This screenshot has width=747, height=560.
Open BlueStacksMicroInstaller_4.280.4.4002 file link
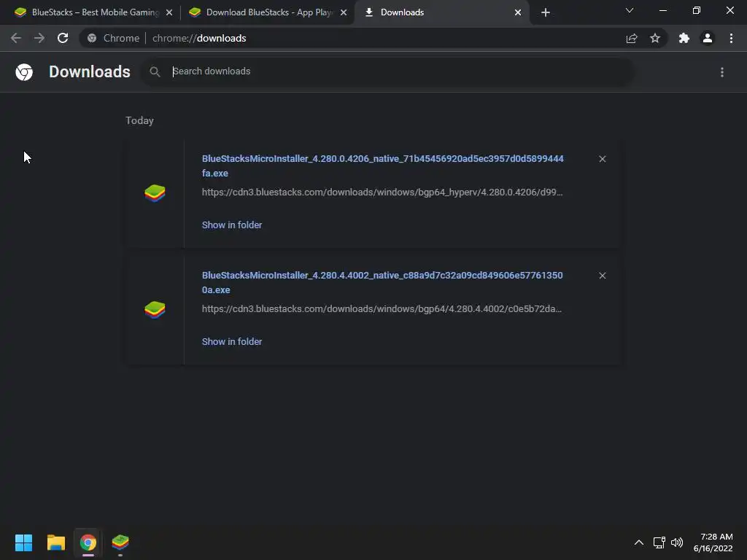[x=382, y=282]
